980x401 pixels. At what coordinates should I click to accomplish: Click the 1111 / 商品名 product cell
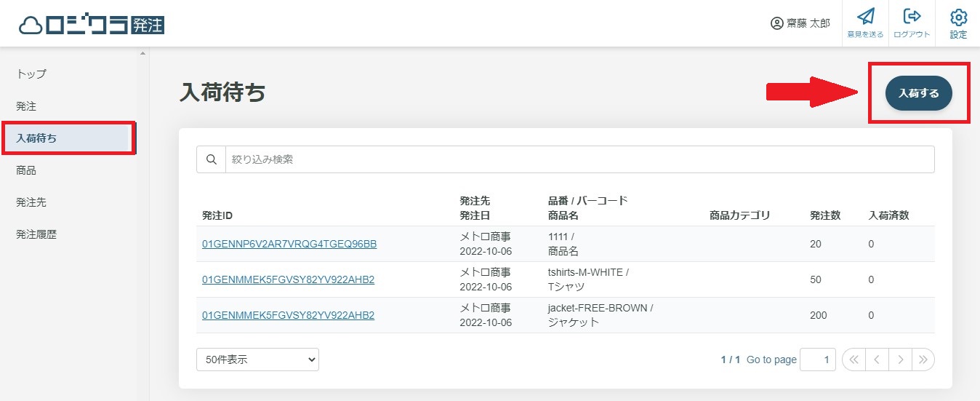(x=563, y=244)
